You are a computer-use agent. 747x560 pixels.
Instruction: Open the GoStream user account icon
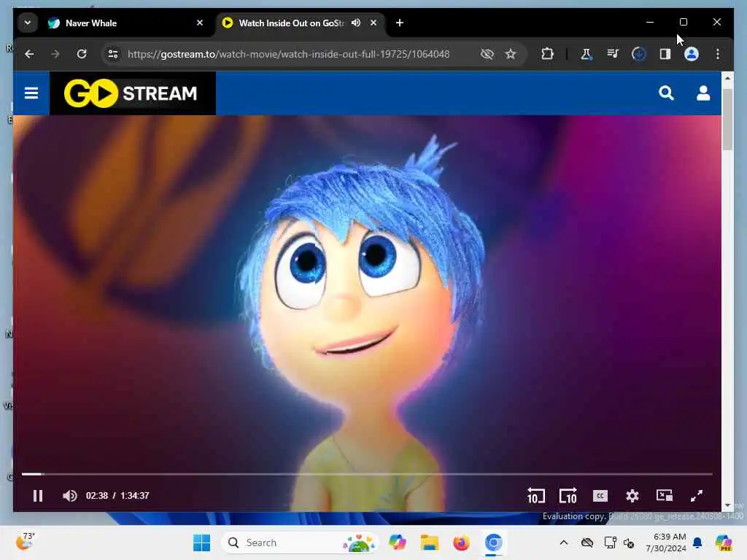(703, 93)
